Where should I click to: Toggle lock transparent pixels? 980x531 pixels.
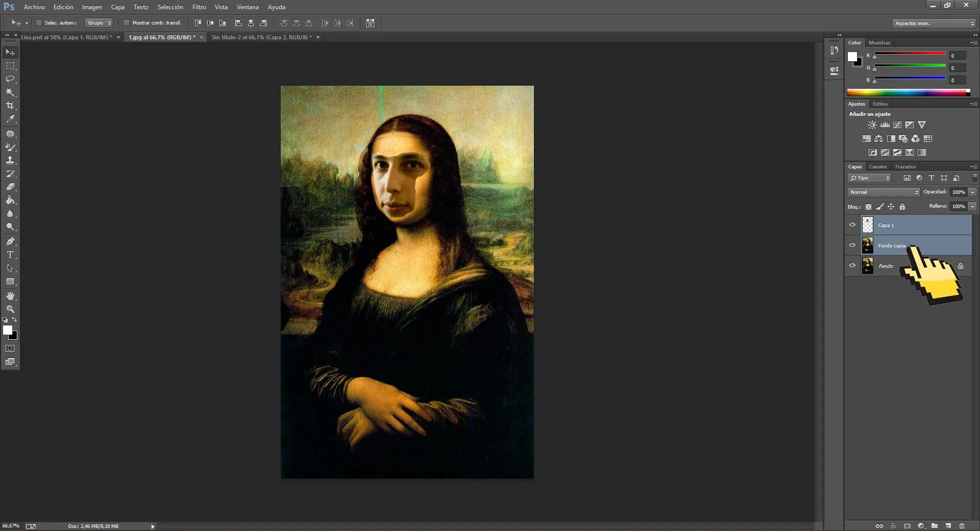tap(868, 207)
